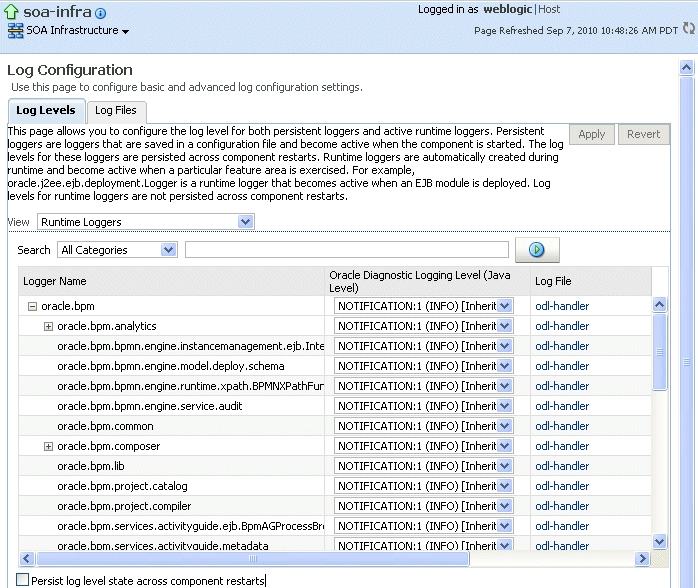This screenshot has width=698, height=588.
Task: Click the Apply button
Action: click(592, 134)
